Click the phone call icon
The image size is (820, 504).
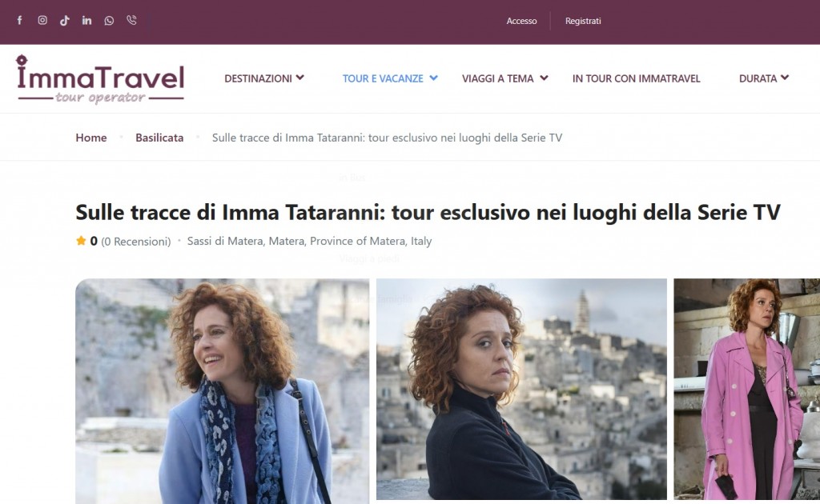click(132, 20)
